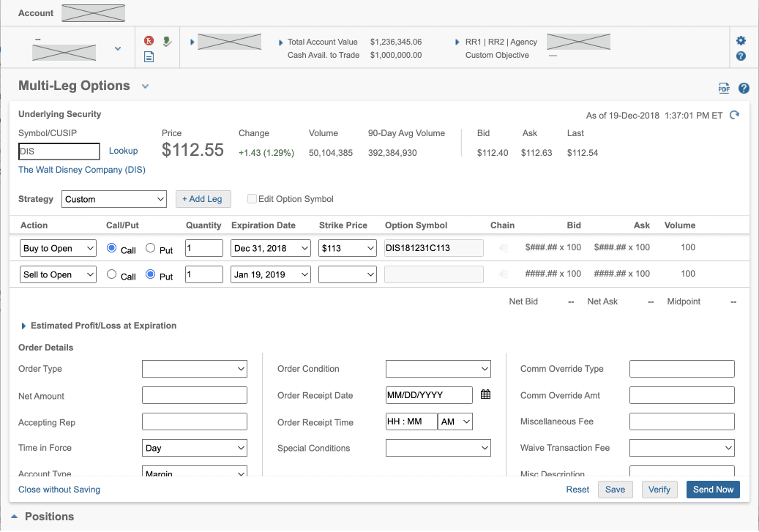Click the empty option symbol field in second leg
The height and width of the screenshot is (532, 759).
point(434,274)
